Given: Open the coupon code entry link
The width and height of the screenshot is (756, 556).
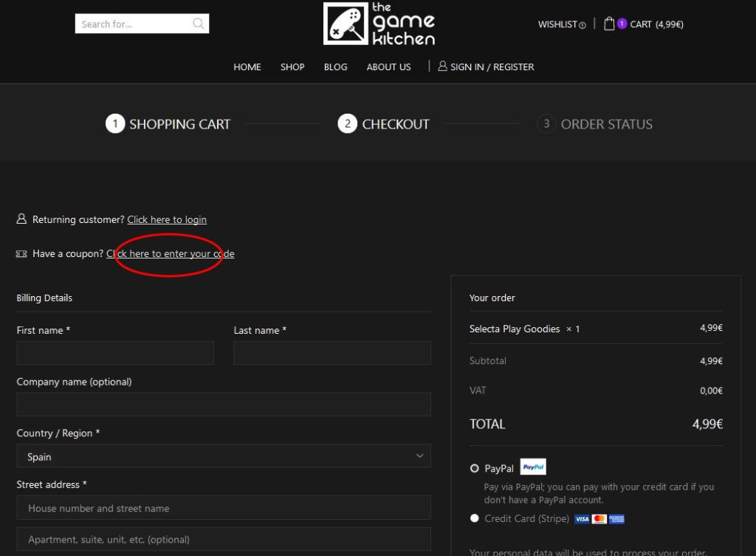Looking at the screenshot, I should (x=171, y=254).
